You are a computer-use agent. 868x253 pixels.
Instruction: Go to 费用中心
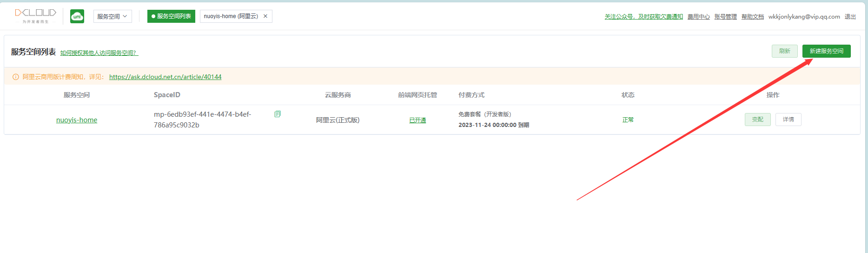click(698, 17)
